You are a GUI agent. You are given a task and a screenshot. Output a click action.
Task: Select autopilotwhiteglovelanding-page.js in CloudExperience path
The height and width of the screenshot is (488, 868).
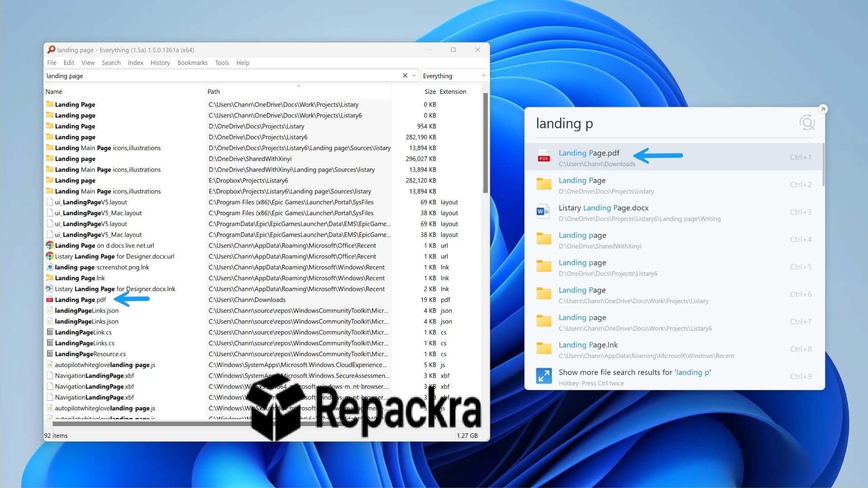[105, 365]
